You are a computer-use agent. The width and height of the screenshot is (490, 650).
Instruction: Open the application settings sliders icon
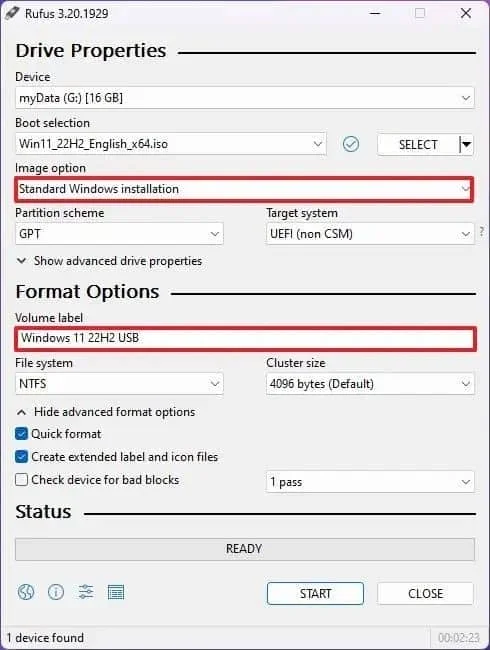click(86, 592)
